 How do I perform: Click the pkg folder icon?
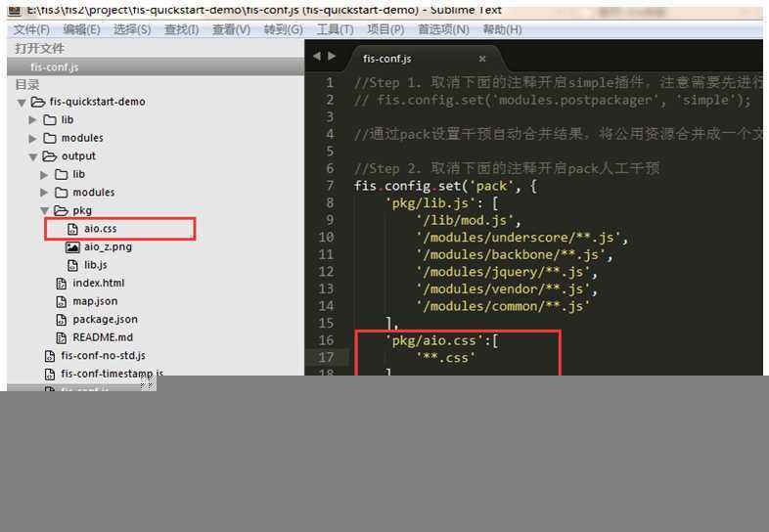61,211
